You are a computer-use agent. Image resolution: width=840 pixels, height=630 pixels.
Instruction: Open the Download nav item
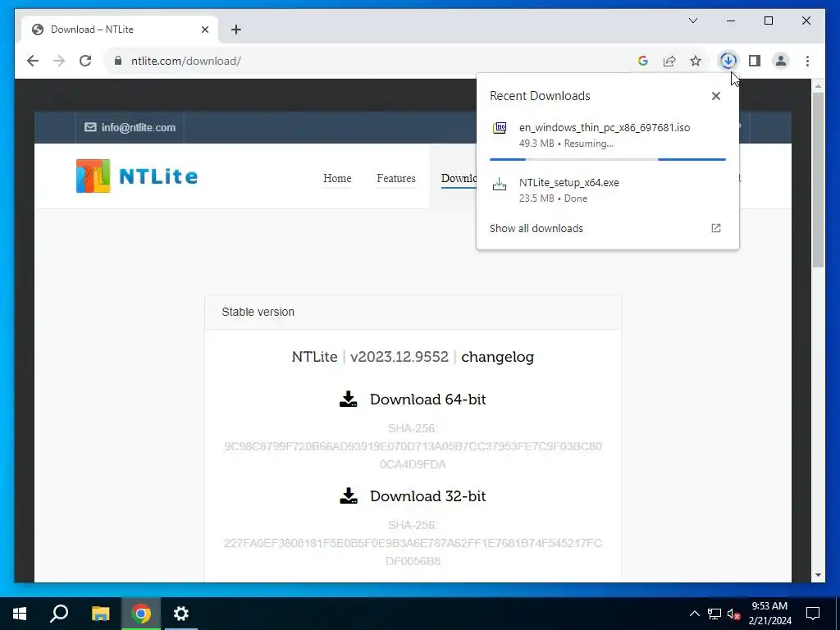(x=459, y=178)
